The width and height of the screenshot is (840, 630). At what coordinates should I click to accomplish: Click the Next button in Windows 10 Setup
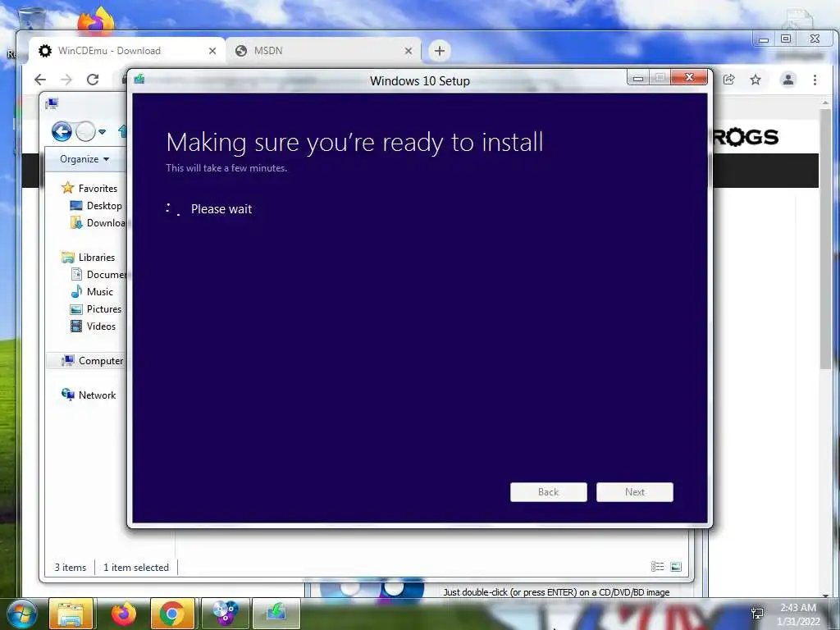634,492
